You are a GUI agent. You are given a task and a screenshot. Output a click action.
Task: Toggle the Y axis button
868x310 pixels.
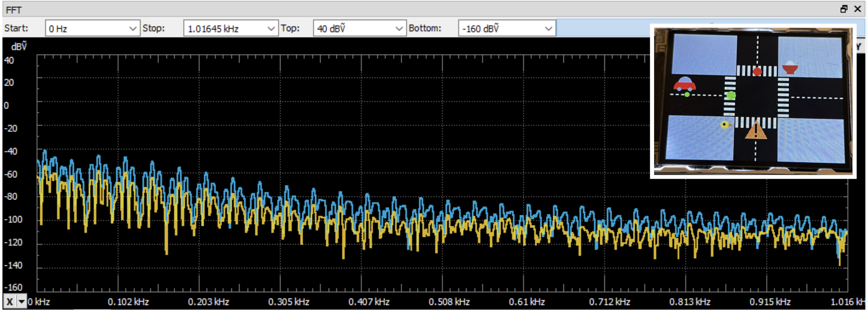[x=859, y=47]
